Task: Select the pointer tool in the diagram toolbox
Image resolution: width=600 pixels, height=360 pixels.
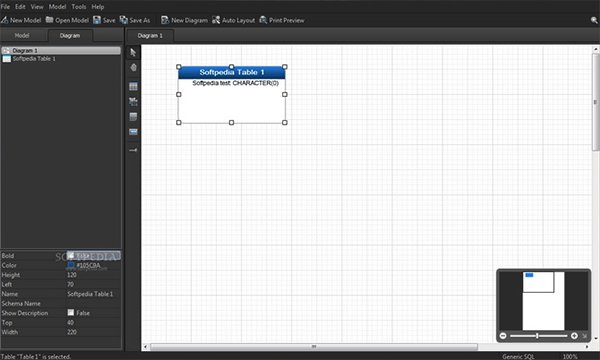Action: point(133,52)
